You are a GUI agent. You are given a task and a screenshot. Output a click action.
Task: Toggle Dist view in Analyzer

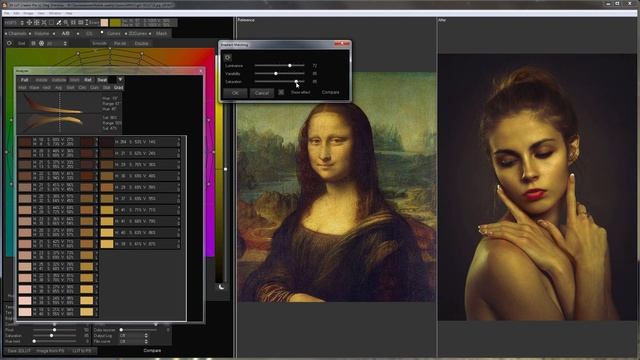pos(107,88)
